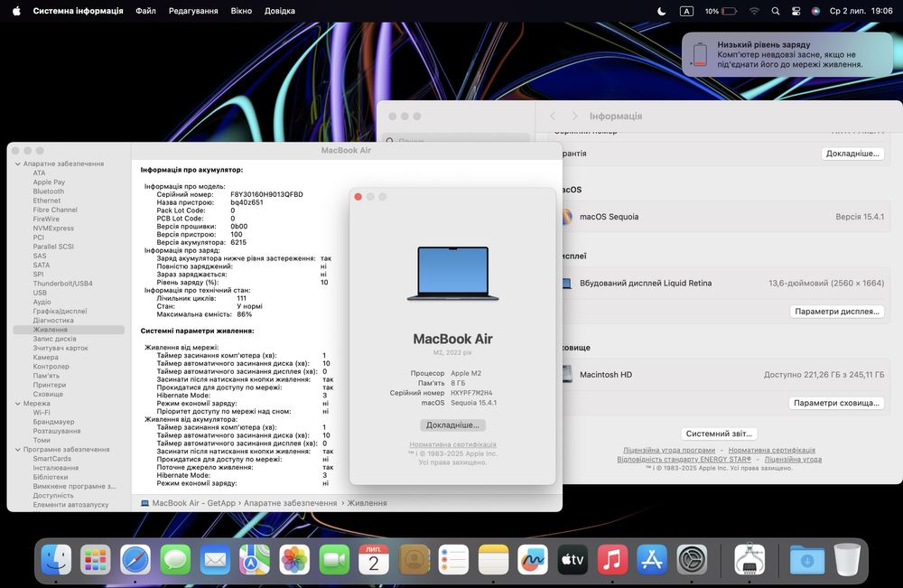Open Siri from the menu bar
The image size is (903, 588).
[x=815, y=11]
